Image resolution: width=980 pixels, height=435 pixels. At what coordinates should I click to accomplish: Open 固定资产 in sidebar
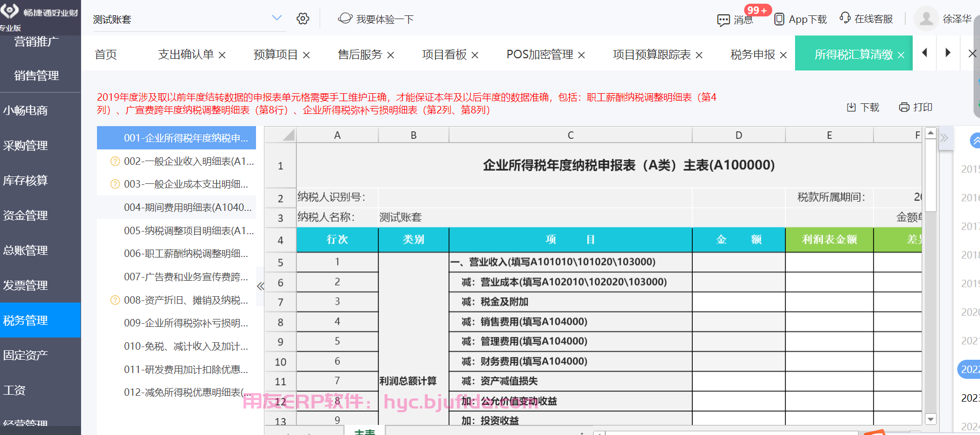pyautogui.click(x=40, y=356)
